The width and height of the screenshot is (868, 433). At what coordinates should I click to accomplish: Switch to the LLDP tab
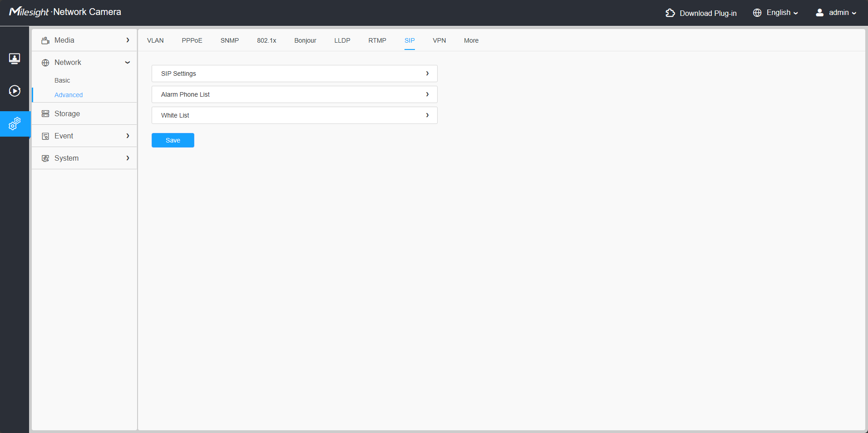tap(342, 40)
